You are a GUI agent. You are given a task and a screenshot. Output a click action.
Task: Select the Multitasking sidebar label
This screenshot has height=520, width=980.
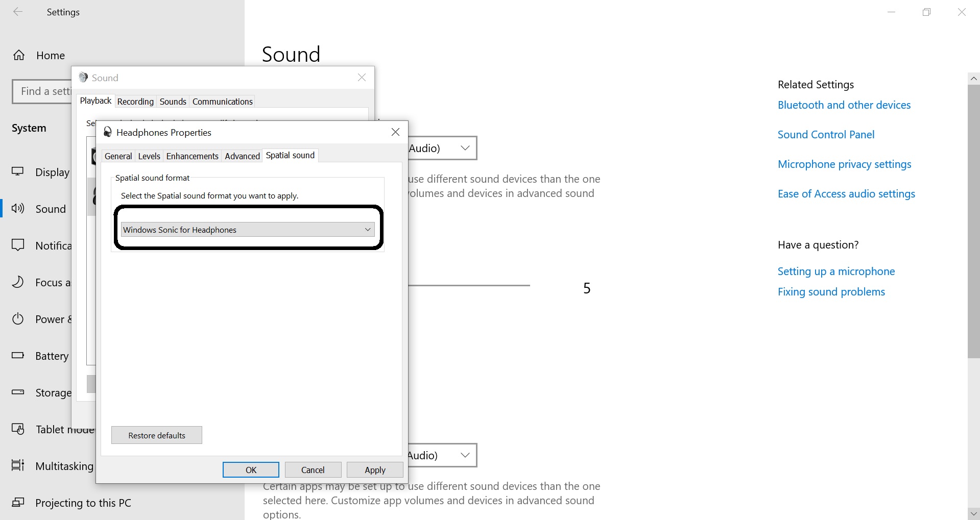pyautogui.click(x=64, y=466)
